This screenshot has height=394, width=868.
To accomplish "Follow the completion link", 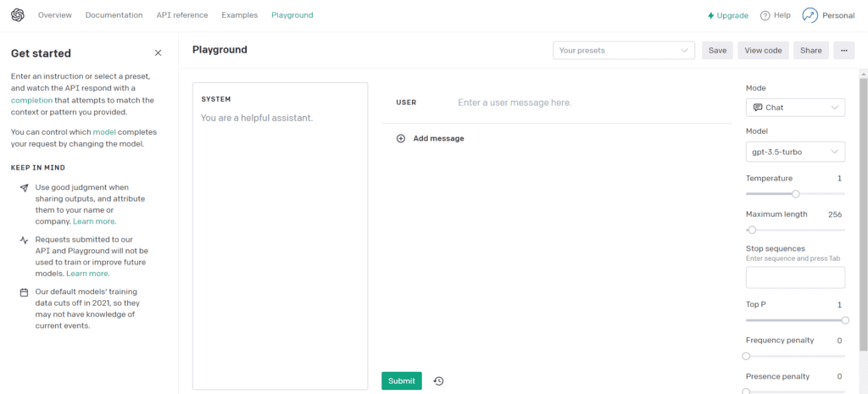I will click(31, 100).
